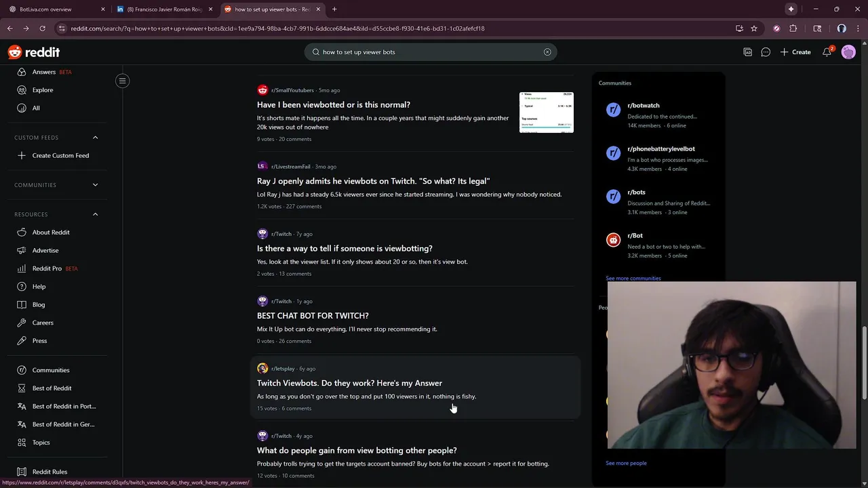Viewport: 868px width, 488px height.
Task: Open the user avatar menu
Action: (x=848, y=52)
